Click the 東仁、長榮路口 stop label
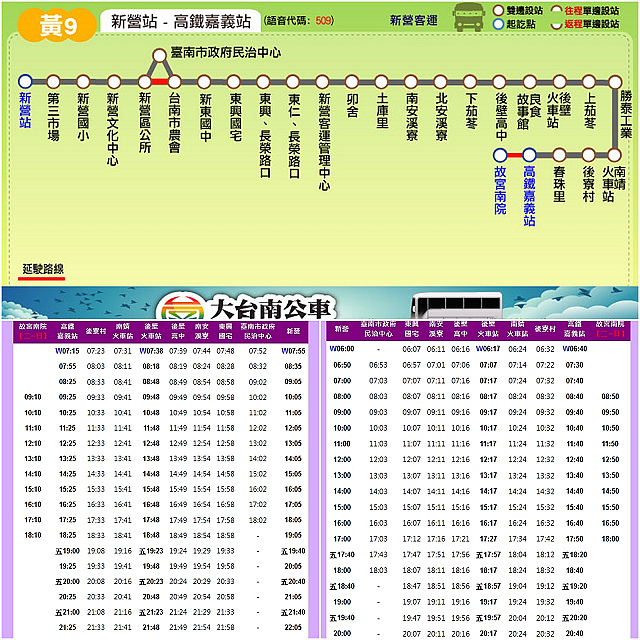The width and height of the screenshot is (640, 640). tap(294, 136)
